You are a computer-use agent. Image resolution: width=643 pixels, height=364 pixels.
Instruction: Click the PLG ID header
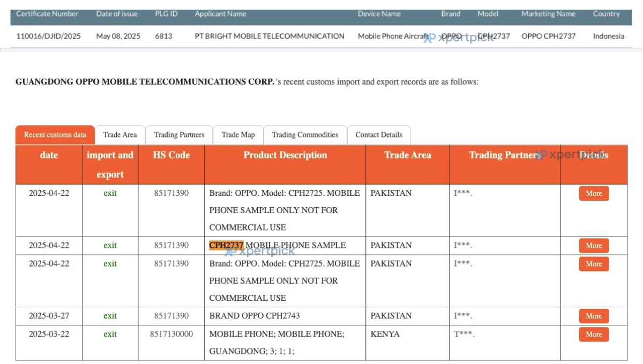[166, 14]
